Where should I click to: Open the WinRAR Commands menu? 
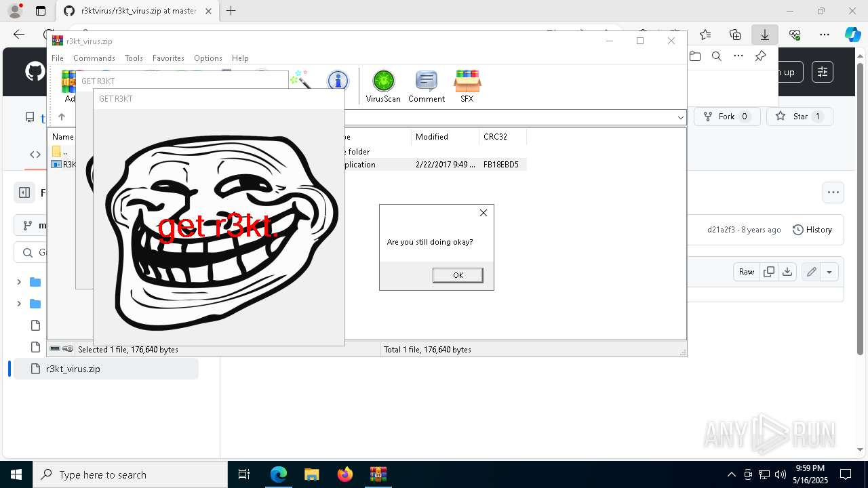click(x=94, y=58)
